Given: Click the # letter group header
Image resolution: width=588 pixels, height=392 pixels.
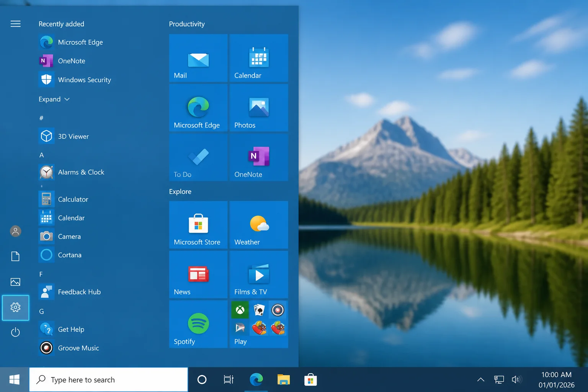Looking at the screenshot, I should point(41,118).
